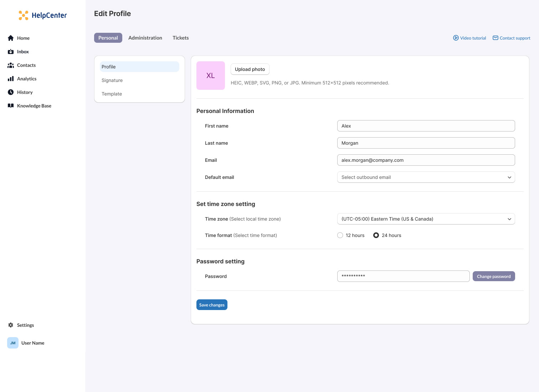
Task: Select the 24 hours time format
Action: click(x=376, y=235)
